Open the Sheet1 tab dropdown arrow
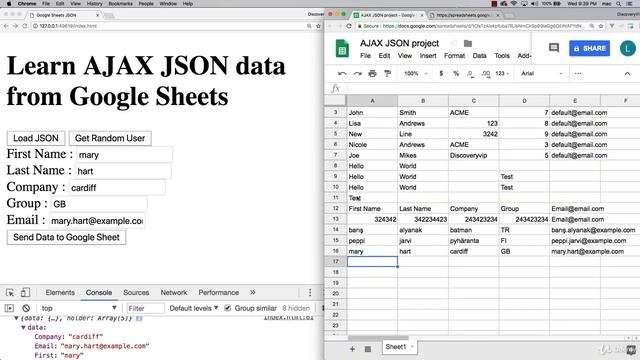This screenshot has height=360, width=640. pyautogui.click(x=412, y=347)
